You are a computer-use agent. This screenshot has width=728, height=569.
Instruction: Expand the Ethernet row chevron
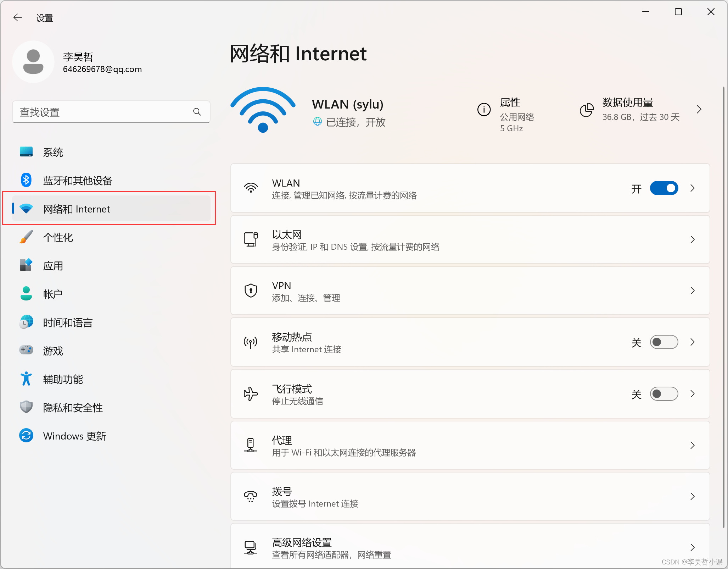coord(692,239)
